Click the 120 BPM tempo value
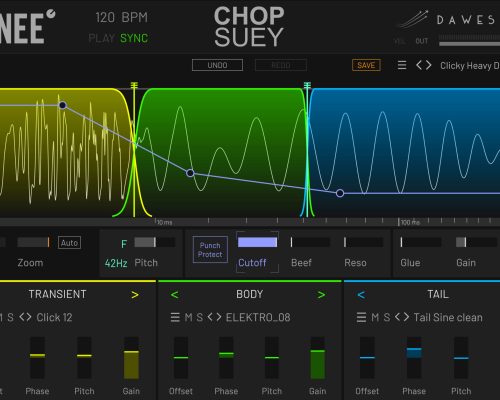 (x=121, y=17)
